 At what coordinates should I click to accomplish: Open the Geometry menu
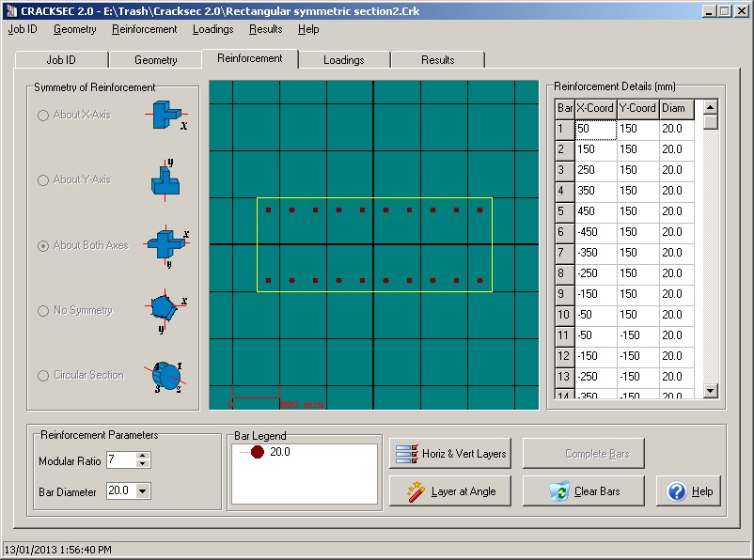pyautogui.click(x=75, y=29)
